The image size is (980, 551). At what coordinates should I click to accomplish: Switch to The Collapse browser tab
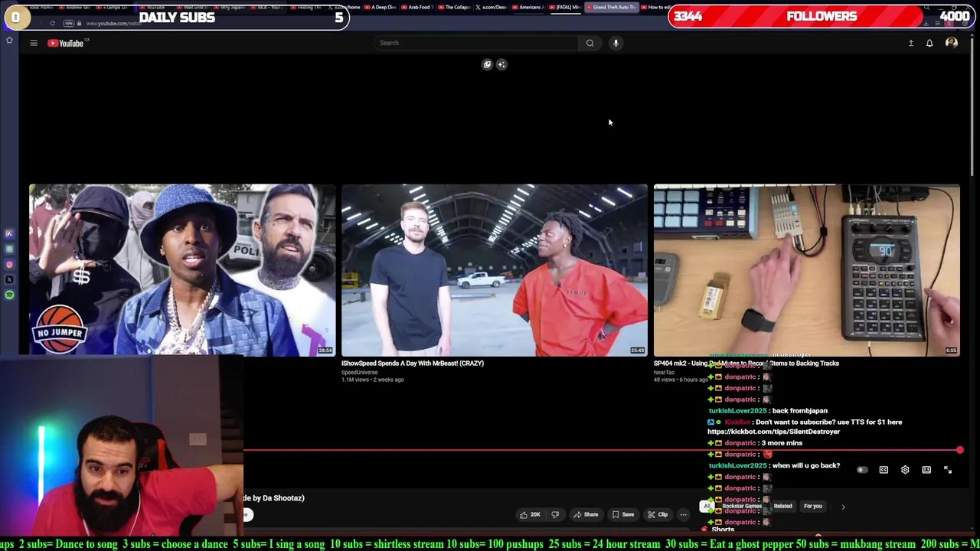pos(455,7)
